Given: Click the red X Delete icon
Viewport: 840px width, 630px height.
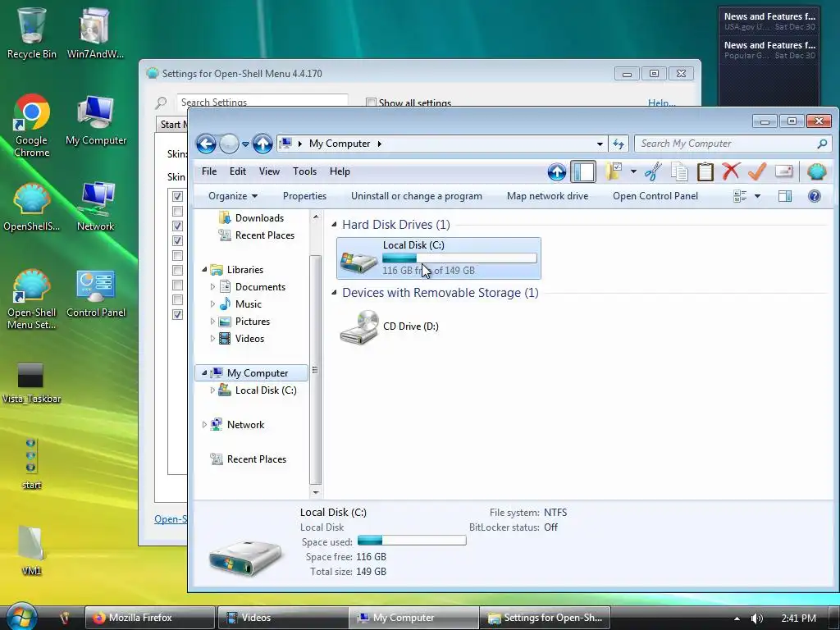Looking at the screenshot, I should (731, 171).
